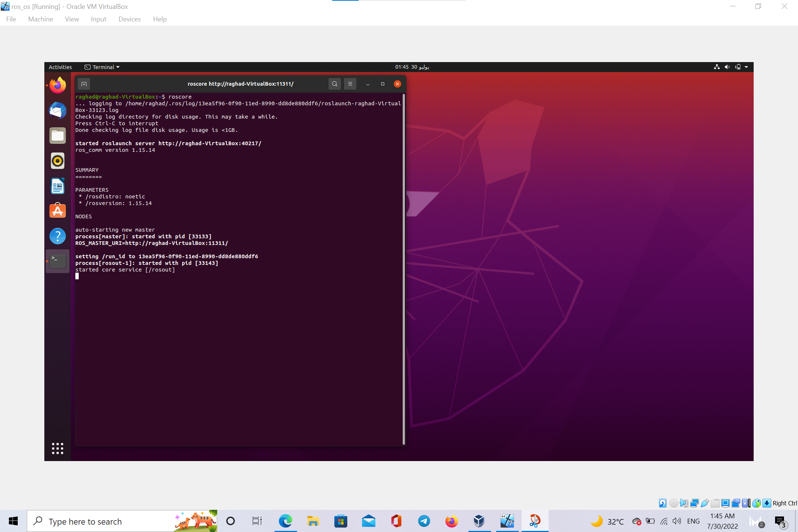This screenshot has width=798, height=532.
Task: Click the terminal search magnifier
Action: pyautogui.click(x=334, y=84)
